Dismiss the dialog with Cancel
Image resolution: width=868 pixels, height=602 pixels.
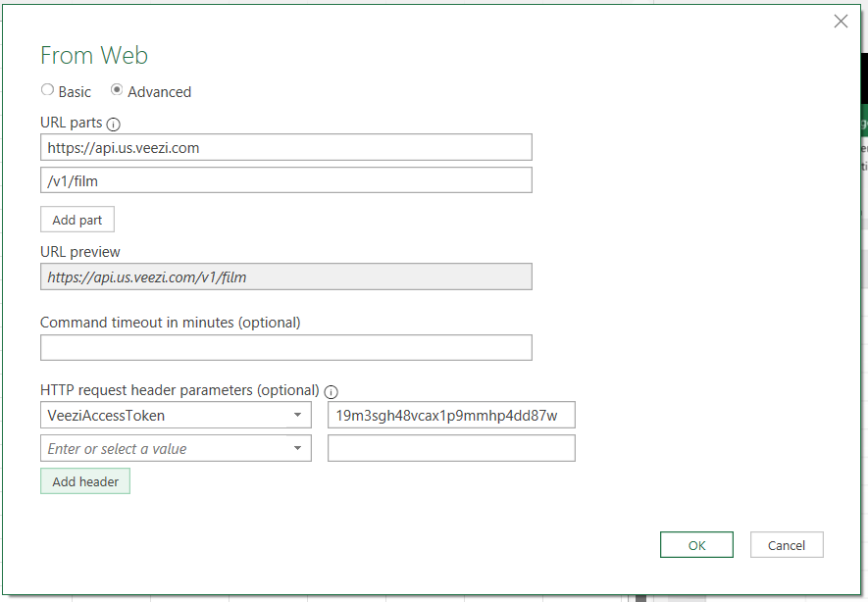tap(787, 544)
